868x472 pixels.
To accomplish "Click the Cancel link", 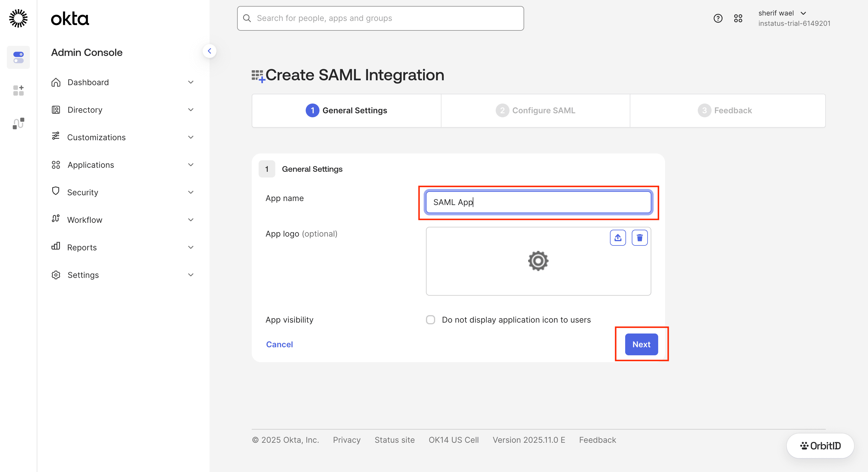I will (279, 344).
